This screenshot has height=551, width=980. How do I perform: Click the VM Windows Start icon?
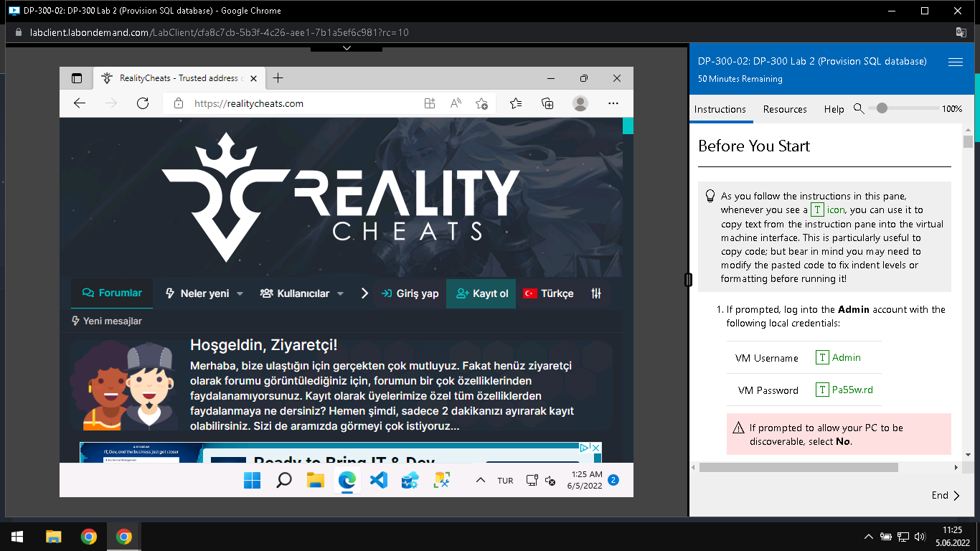tap(253, 481)
